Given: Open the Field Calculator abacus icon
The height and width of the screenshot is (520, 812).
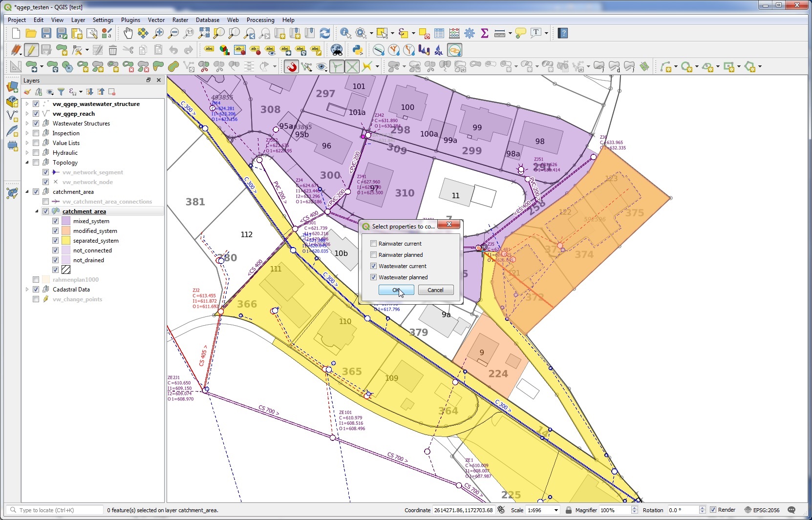Looking at the screenshot, I should click(x=454, y=33).
